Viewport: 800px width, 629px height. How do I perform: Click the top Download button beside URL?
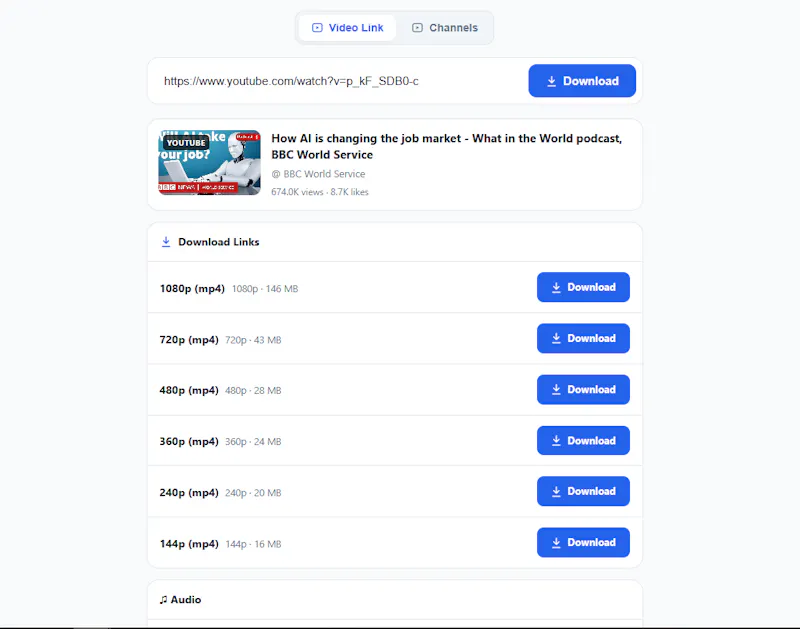pyautogui.click(x=582, y=81)
